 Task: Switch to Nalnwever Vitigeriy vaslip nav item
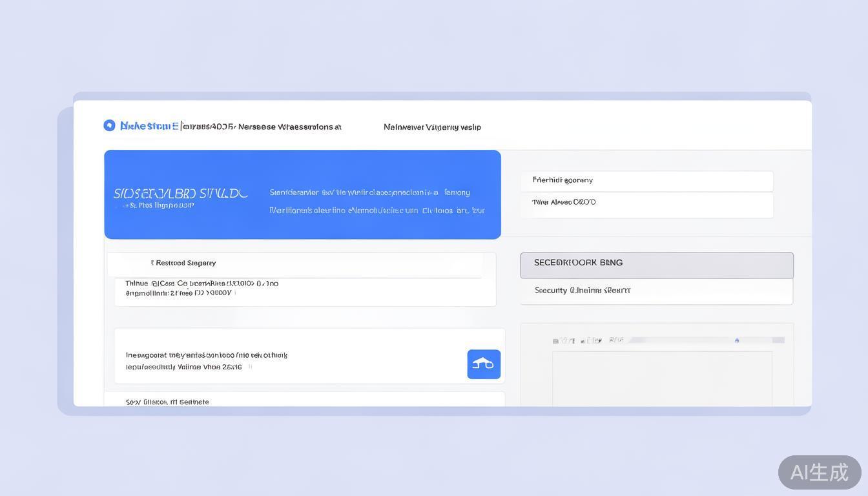(432, 127)
